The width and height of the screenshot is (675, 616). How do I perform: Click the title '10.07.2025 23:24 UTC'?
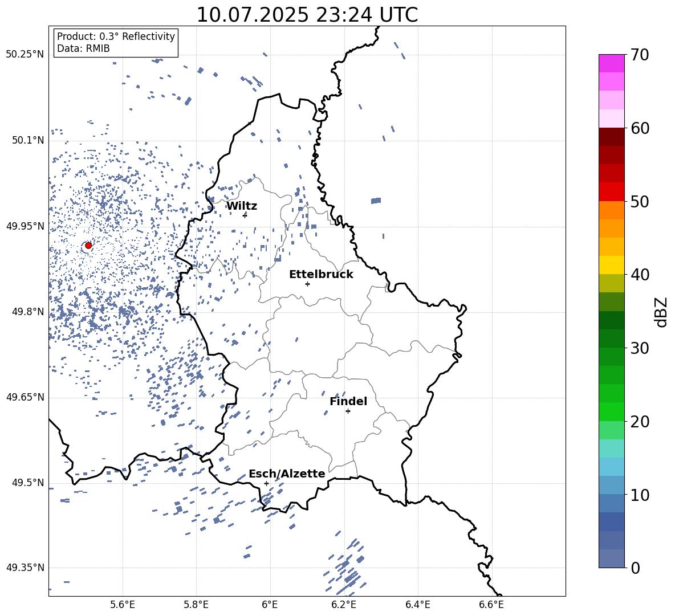(x=307, y=15)
